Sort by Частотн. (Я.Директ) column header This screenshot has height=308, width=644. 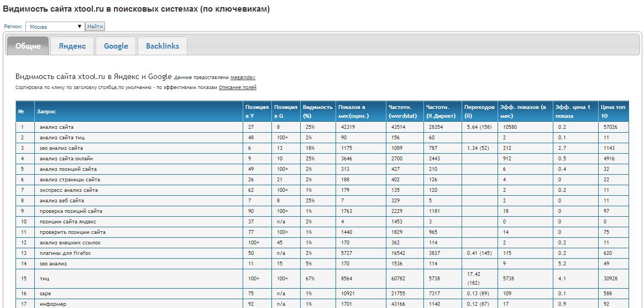click(x=441, y=111)
